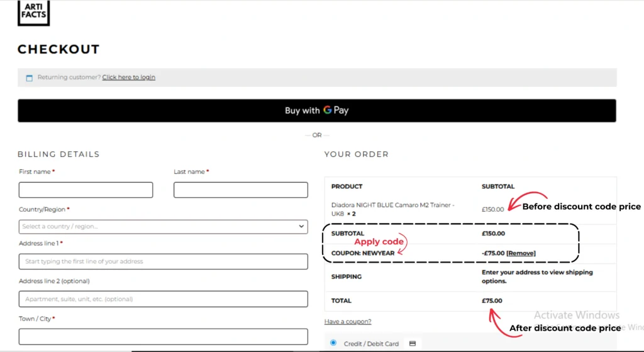644x352 pixels.
Task: Click the Google G logo
Action: click(x=327, y=110)
